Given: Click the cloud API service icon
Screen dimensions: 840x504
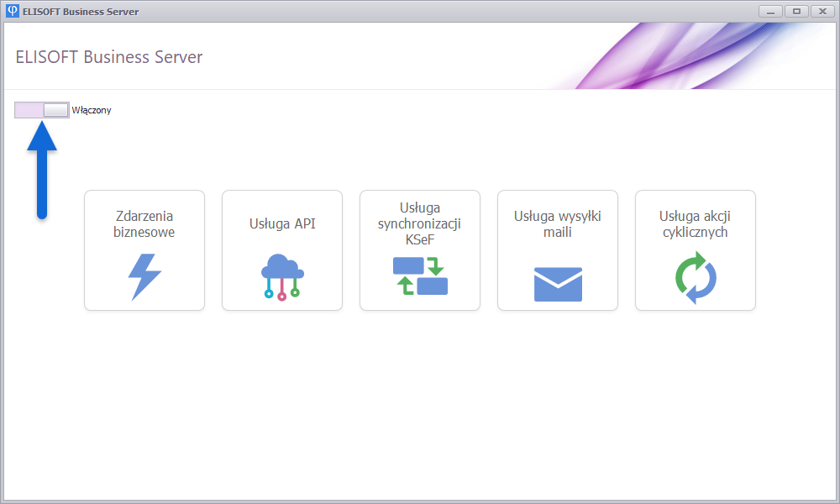Looking at the screenshot, I should 282,278.
